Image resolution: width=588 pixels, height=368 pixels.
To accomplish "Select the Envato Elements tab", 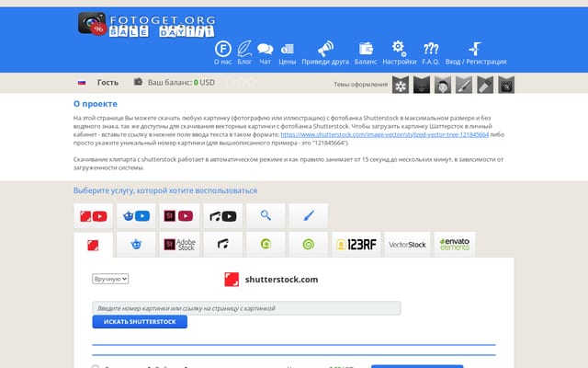I will pyautogui.click(x=455, y=245).
